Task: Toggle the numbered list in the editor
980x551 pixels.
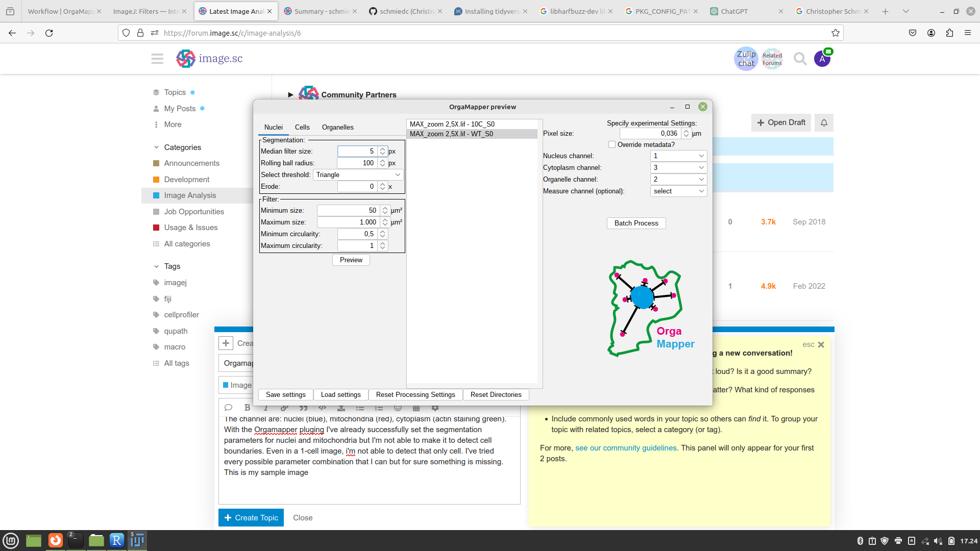Action: 379,408
